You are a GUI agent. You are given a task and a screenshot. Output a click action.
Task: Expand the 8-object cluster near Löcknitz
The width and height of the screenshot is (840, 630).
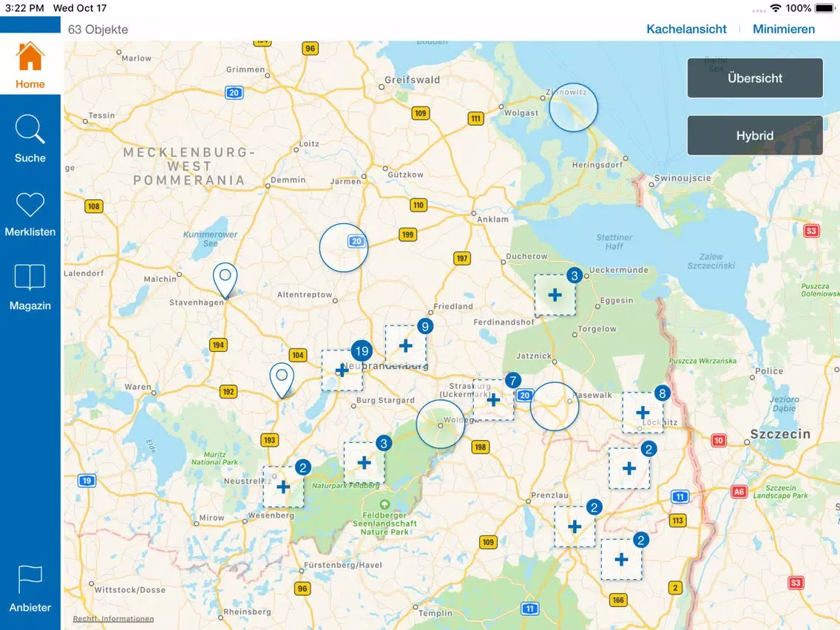tap(643, 413)
